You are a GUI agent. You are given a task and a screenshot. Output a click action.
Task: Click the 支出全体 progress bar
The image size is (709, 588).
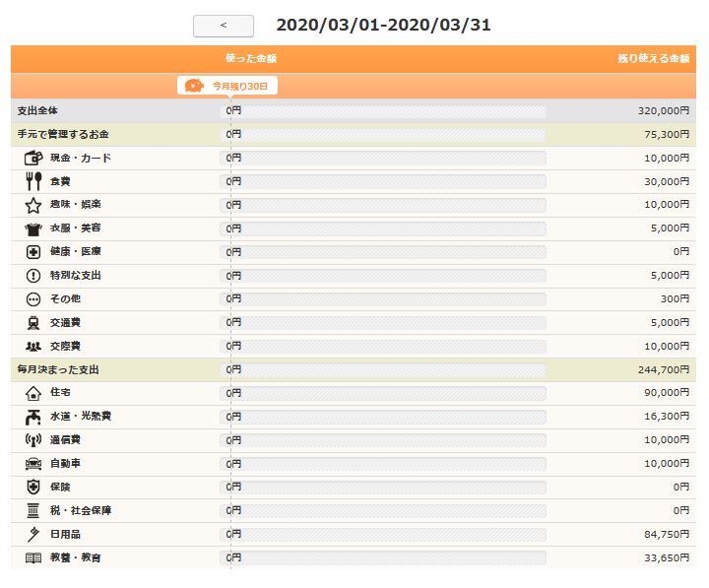pyautogui.click(x=384, y=111)
